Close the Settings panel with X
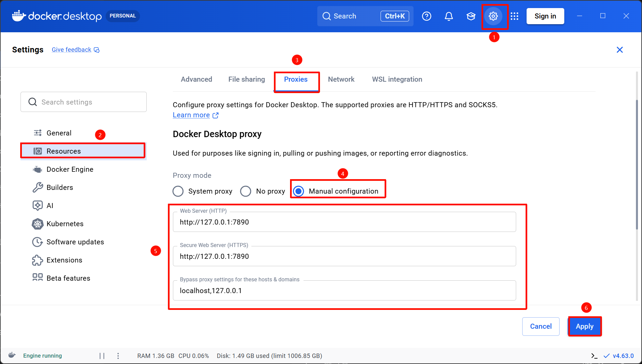This screenshot has height=364, width=642. (x=620, y=50)
